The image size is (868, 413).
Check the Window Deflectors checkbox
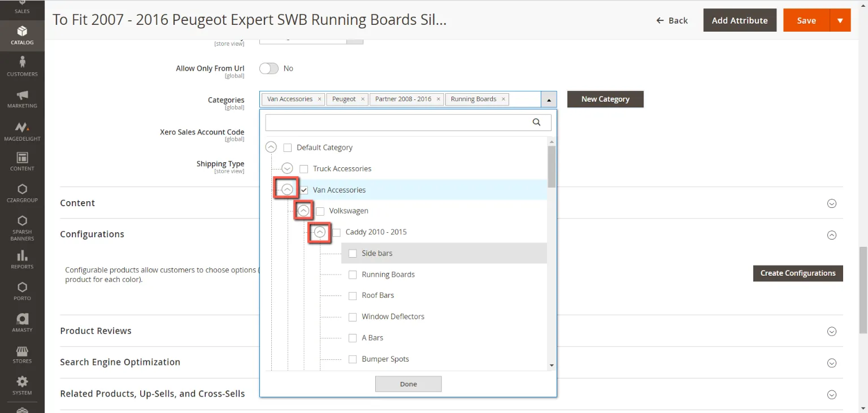pyautogui.click(x=353, y=316)
